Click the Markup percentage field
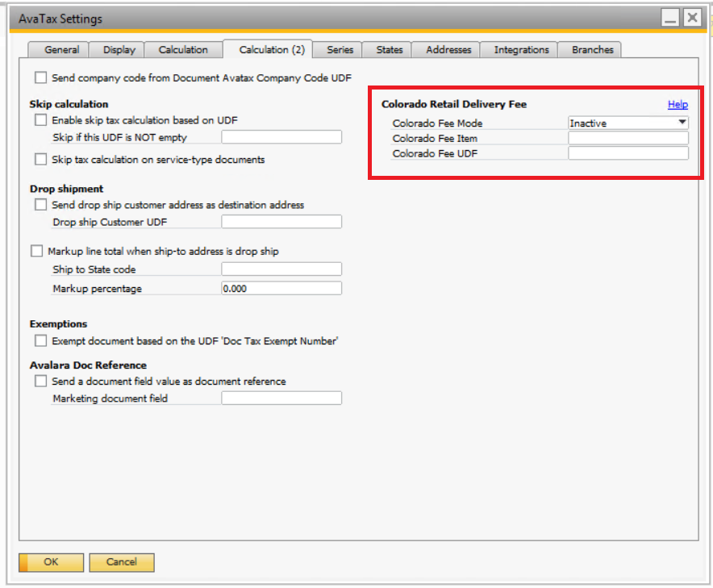The image size is (713, 588). 281,288
